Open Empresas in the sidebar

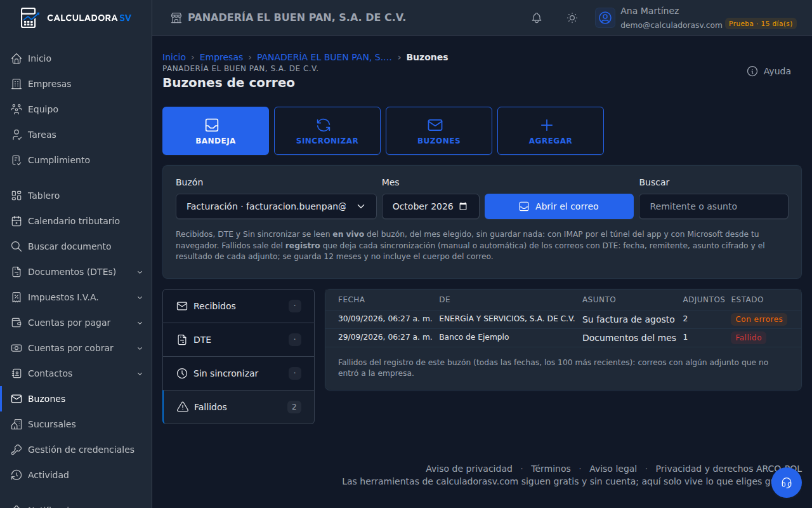pos(76,84)
